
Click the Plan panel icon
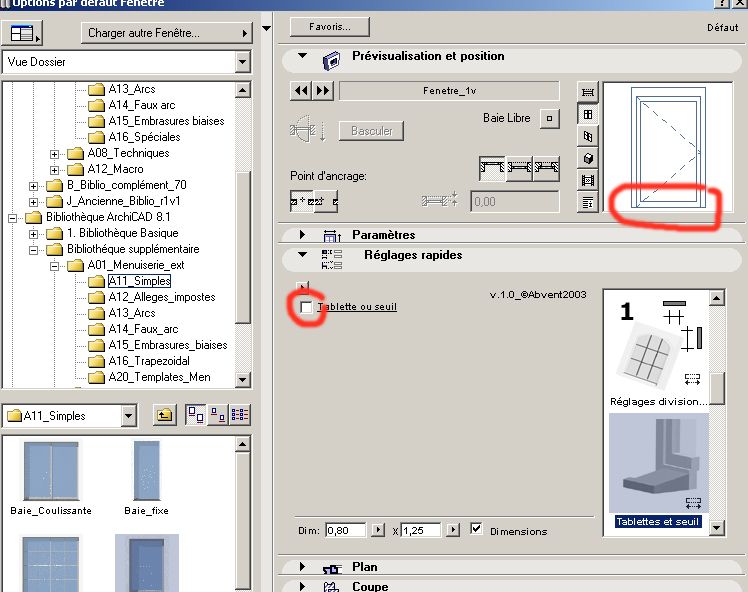(x=332, y=569)
